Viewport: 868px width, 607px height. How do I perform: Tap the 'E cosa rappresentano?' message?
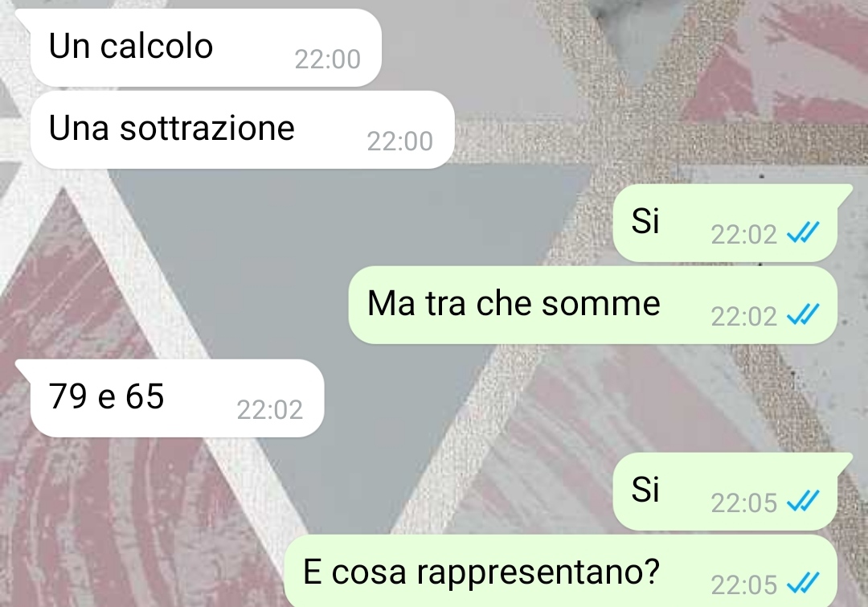[560, 571]
